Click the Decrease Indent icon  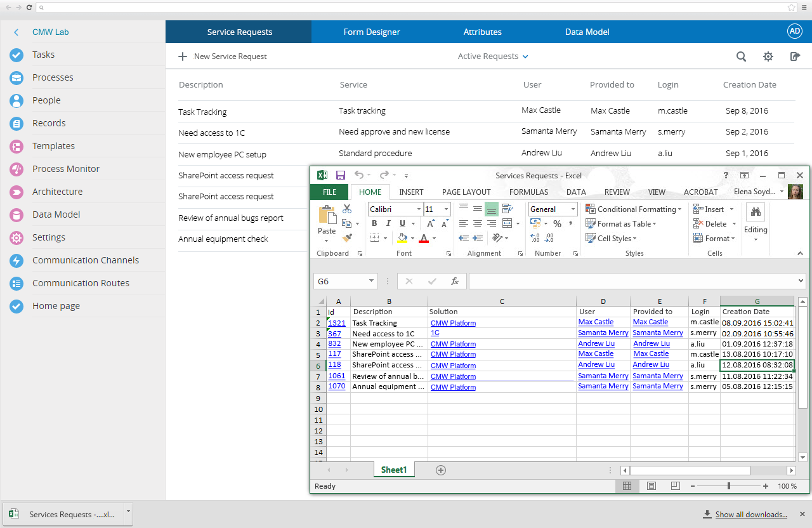[464, 238]
